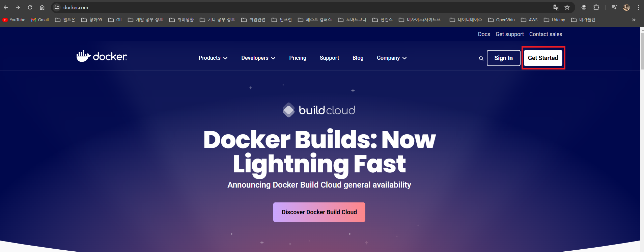Open the 데이터베이스 bookmark folder
Viewport: 644px width, 252px height.
coord(466,20)
